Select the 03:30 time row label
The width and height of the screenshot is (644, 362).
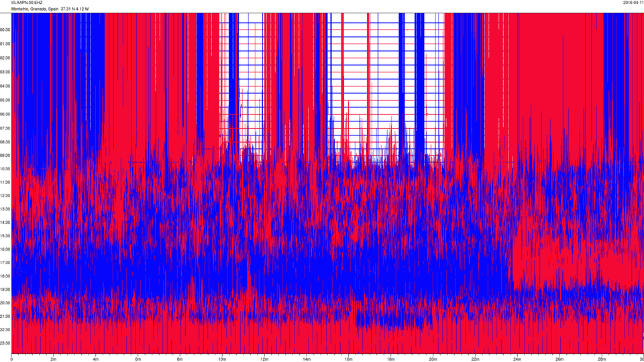pos(5,72)
